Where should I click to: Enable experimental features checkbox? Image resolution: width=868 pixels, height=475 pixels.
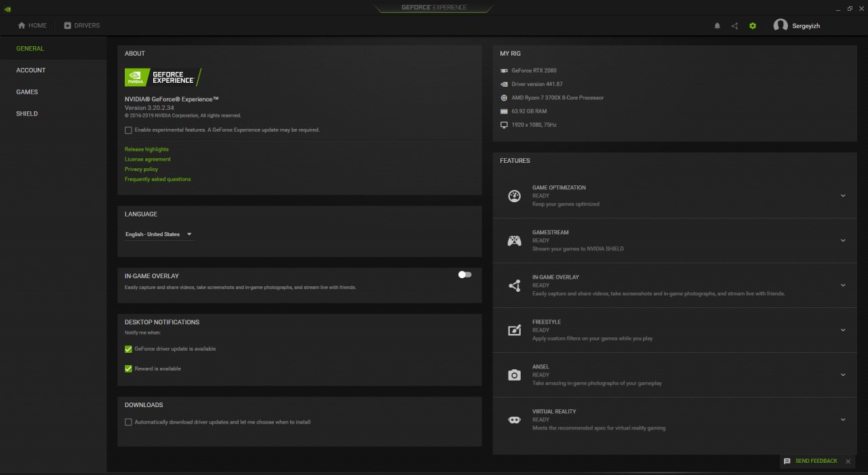(128, 130)
